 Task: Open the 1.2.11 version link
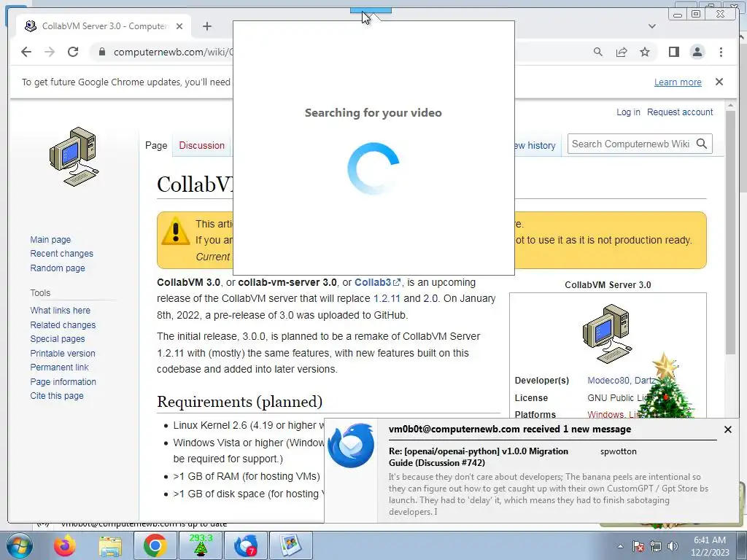tap(387, 298)
